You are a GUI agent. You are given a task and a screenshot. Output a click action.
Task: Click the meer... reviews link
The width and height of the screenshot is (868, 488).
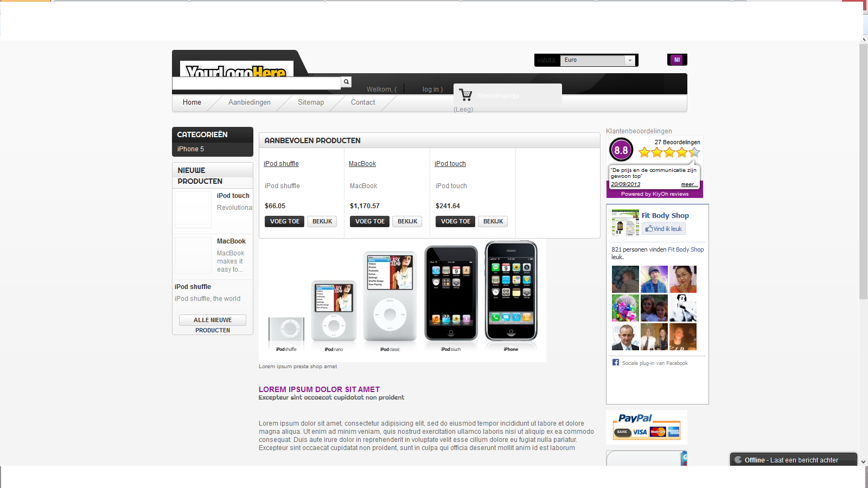690,184
